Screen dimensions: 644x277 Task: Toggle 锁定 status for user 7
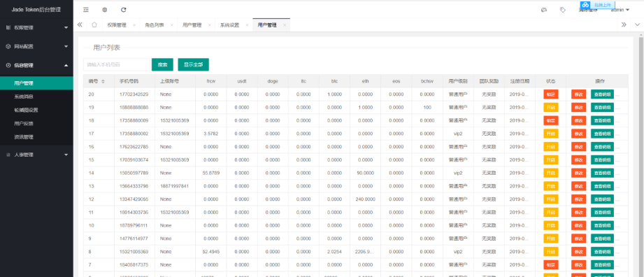[x=551, y=264]
